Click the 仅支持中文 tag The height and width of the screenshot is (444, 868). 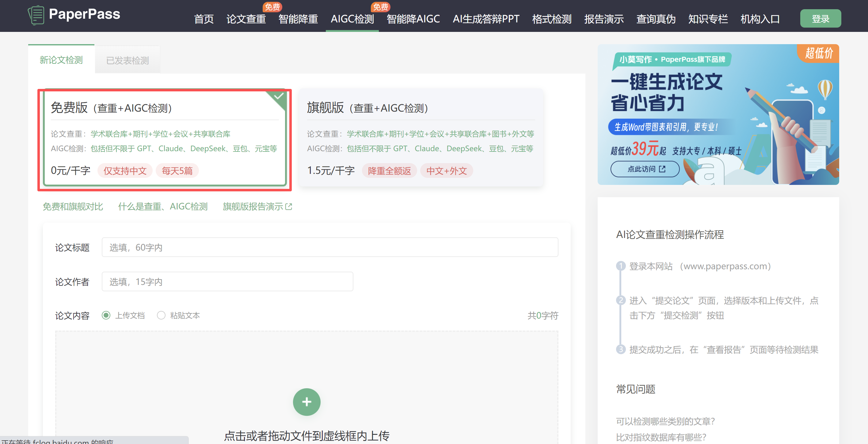125,171
